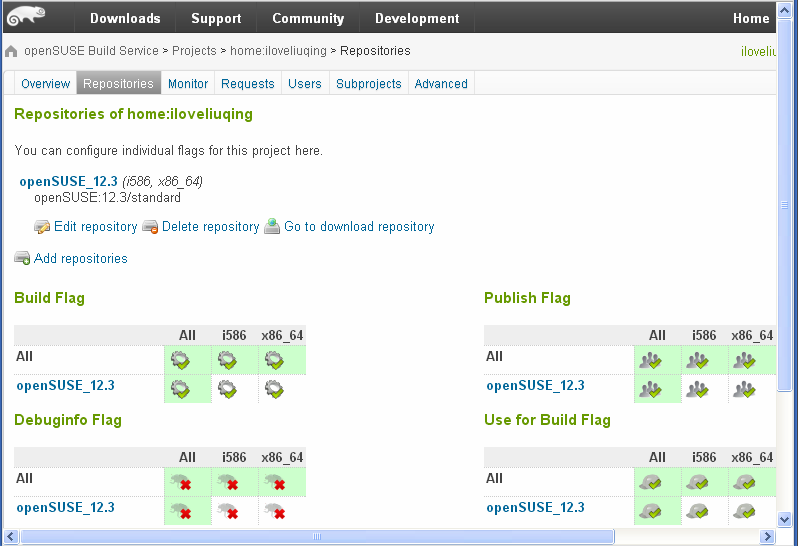Viewport: 798px width, 546px height.
Task: Click home:iloveliuqing breadcrumb link
Action: [278, 51]
